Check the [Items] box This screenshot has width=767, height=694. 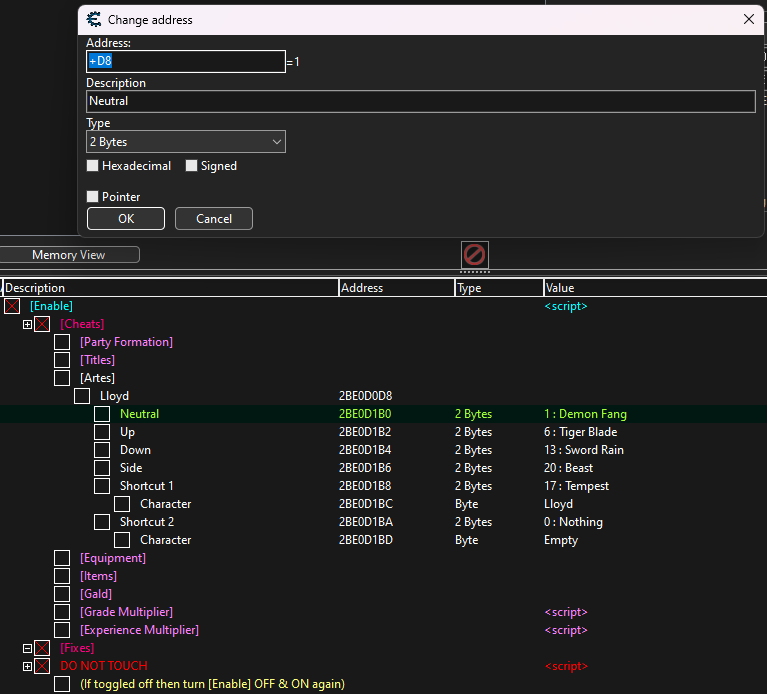62,576
